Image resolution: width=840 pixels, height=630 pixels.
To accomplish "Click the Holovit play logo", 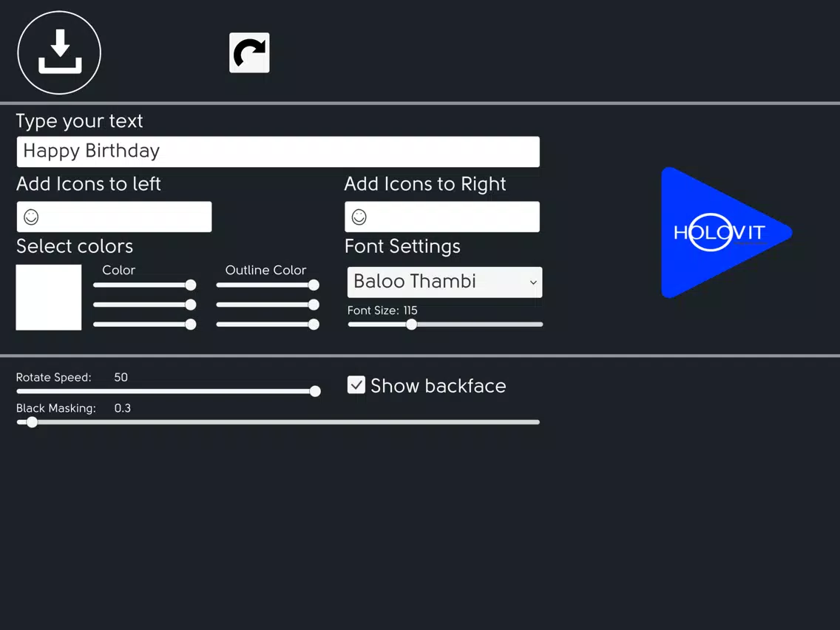I will (x=726, y=232).
